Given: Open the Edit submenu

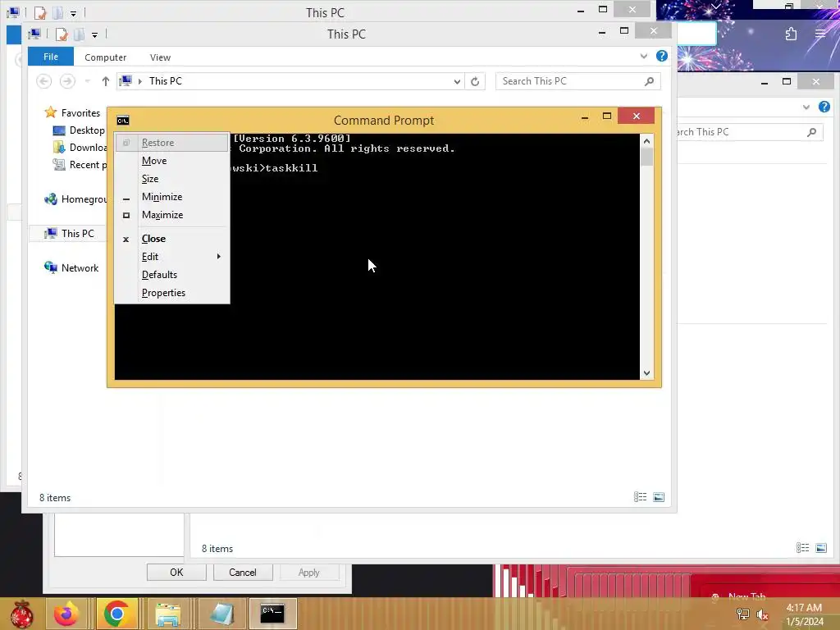Looking at the screenshot, I should [172, 257].
